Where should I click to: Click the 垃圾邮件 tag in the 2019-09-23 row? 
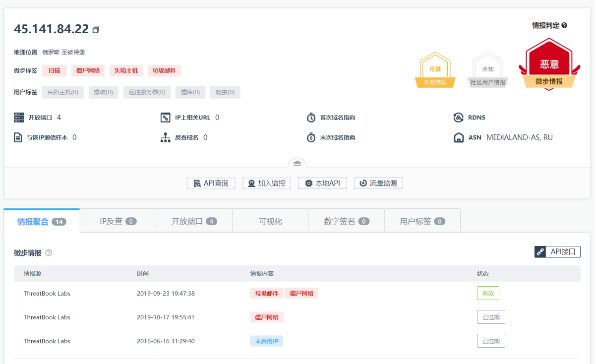point(267,293)
